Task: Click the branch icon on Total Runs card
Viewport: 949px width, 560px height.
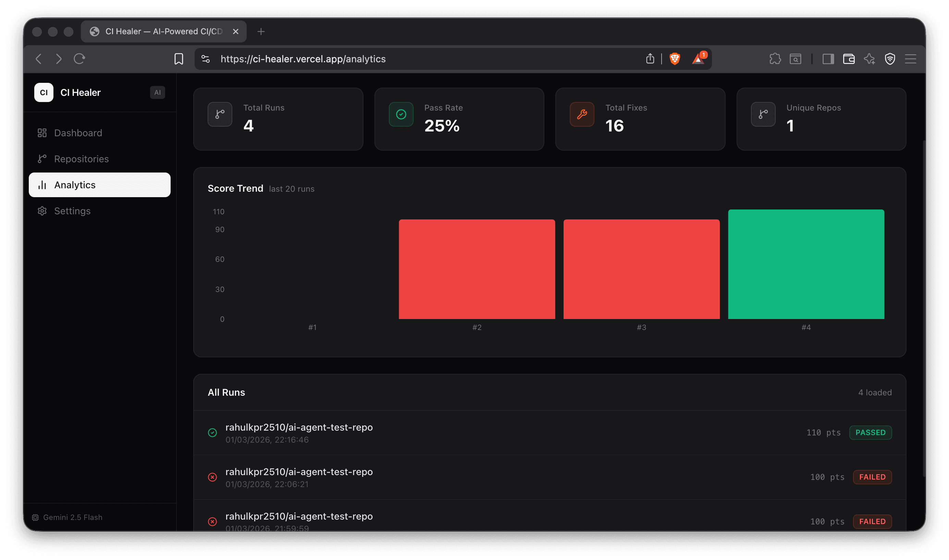Action: [x=219, y=114]
